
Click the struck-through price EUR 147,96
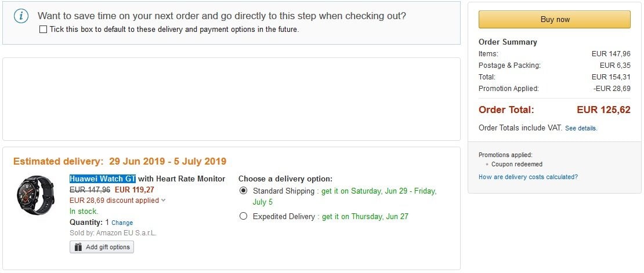[90, 189]
